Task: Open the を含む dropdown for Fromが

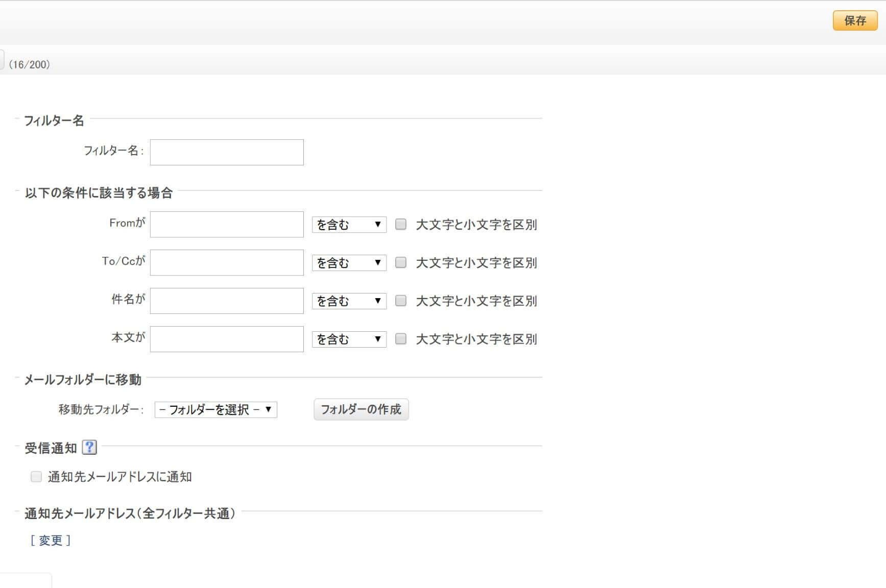Action: click(349, 225)
